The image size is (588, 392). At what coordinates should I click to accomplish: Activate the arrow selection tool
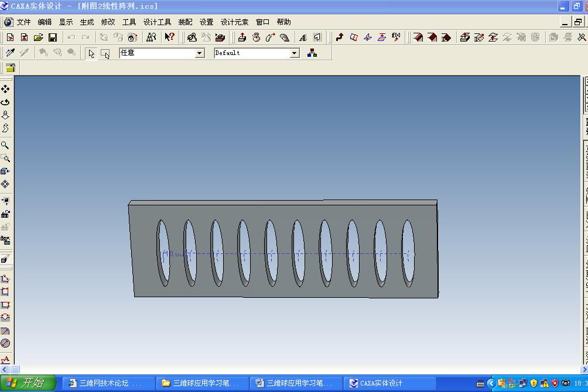(x=91, y=53)
